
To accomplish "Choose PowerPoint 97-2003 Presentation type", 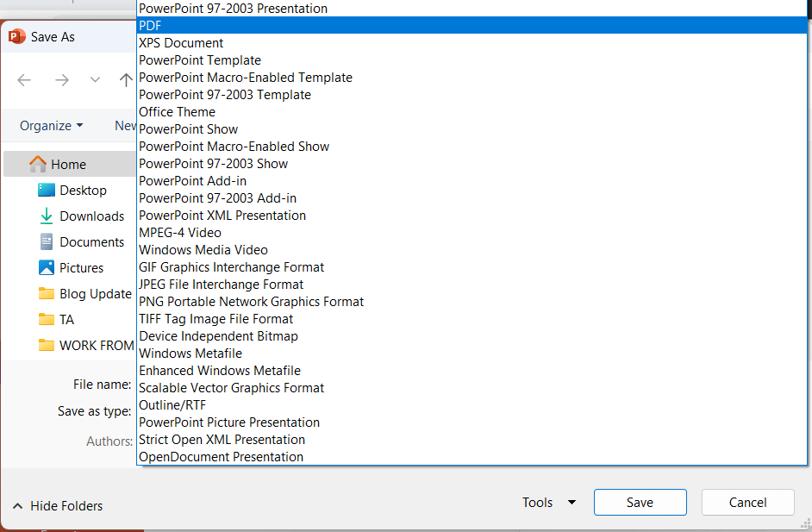I will [472, 9].
